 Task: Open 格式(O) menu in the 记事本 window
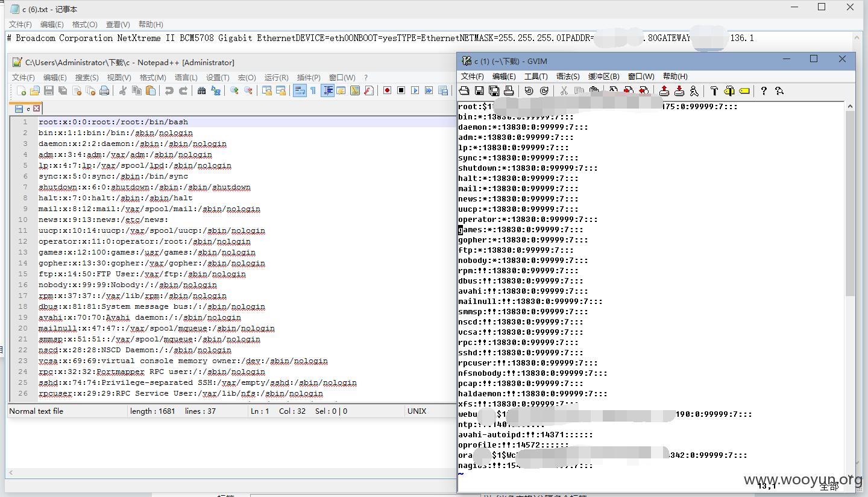click(x=84, y=24)
